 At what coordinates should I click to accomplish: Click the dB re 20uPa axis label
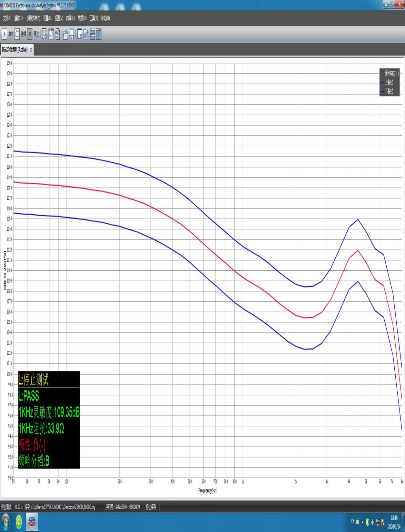click(x=5, y=270)
